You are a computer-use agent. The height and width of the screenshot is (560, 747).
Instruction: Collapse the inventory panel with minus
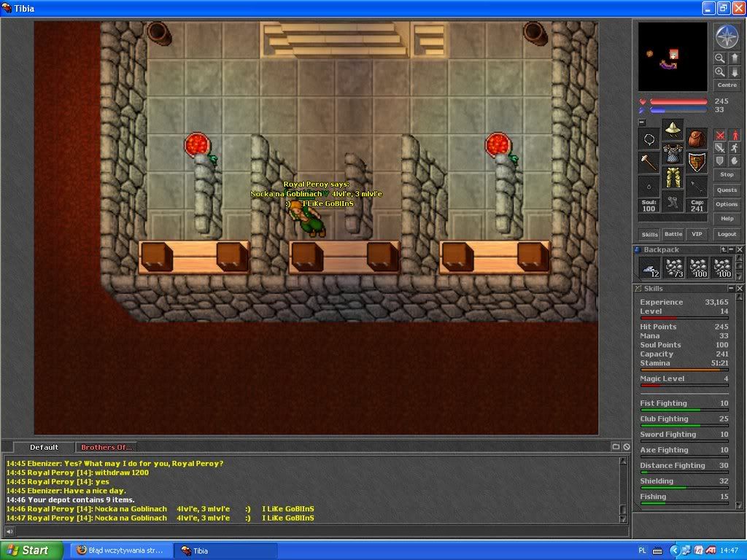[642, 122]
